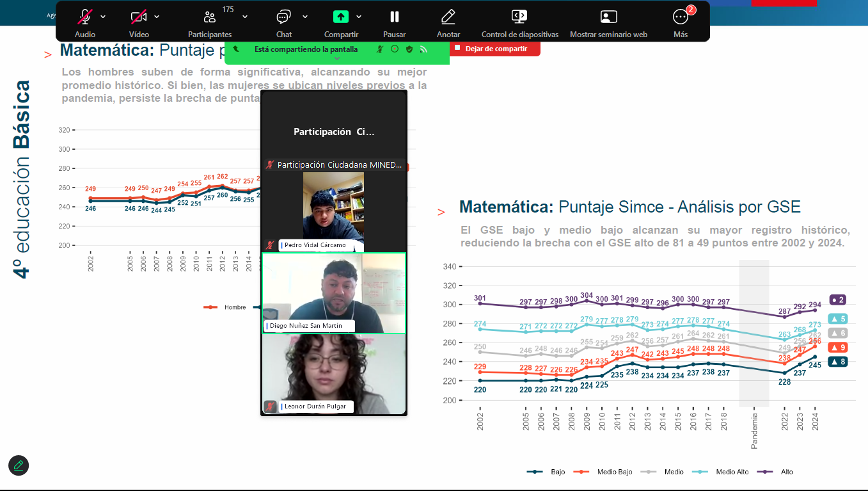868x491 pixels.
Task: Click Mostrar seminario web
Action: pyautogui.click(x=608, y=18)
